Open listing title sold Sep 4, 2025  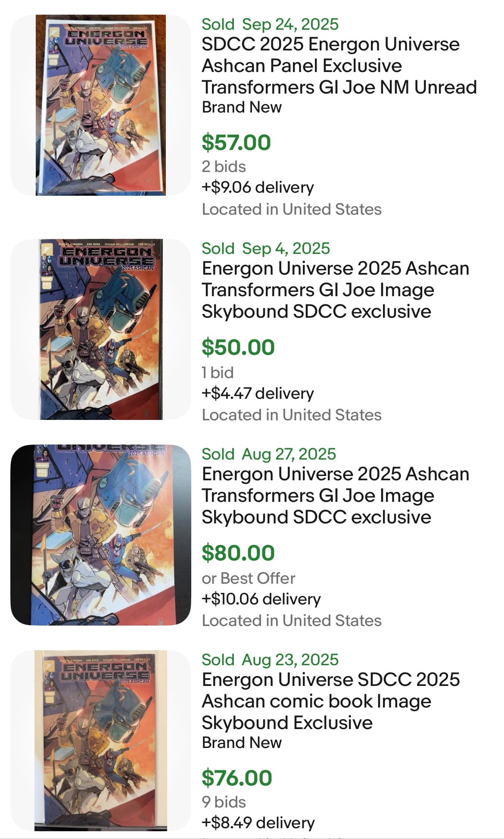click(335, 290)
